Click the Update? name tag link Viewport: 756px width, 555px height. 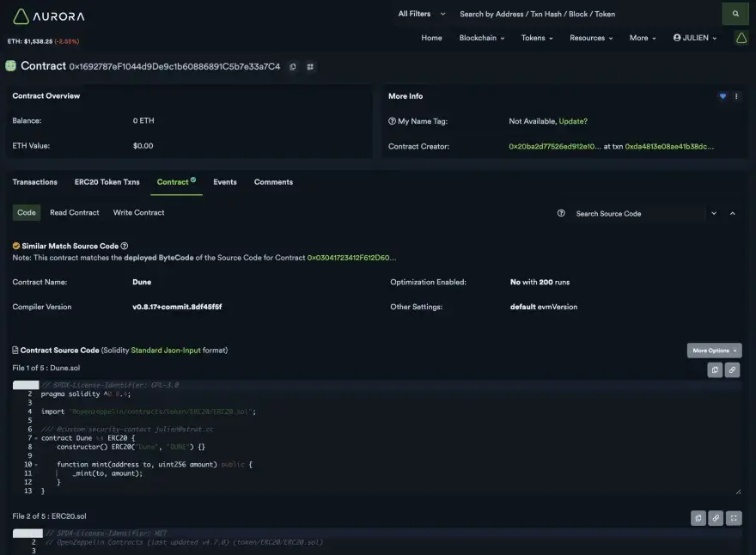[x=573, y=121]
